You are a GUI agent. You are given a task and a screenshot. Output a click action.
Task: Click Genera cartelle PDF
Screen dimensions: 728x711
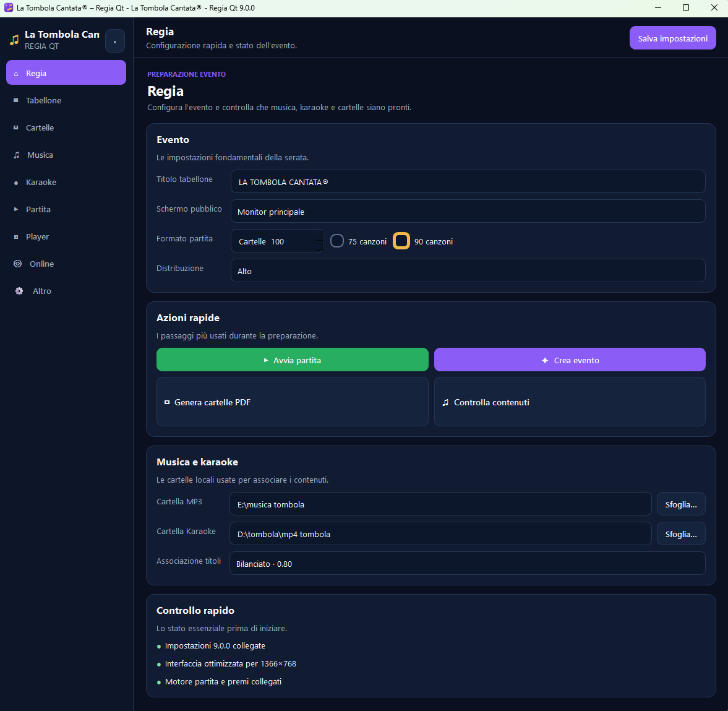tap(292, 402)
